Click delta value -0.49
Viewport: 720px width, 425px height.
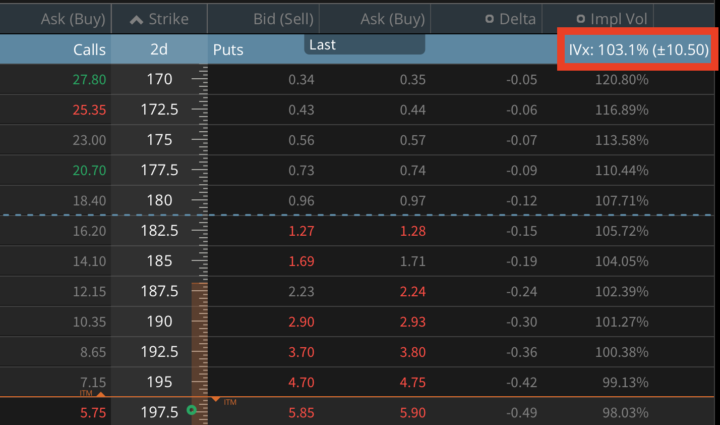522,413
